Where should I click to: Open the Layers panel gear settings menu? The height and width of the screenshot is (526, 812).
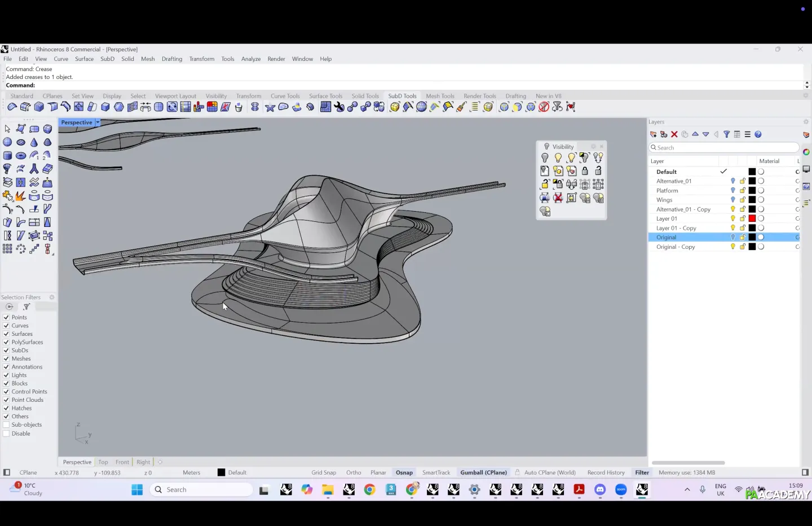[x=806, y=122]
